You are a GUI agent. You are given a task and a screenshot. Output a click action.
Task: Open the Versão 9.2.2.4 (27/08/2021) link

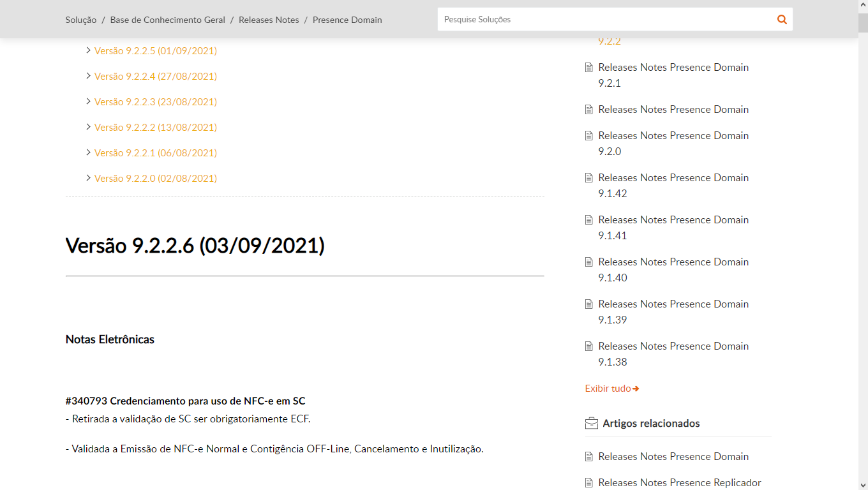click(156, 76)
